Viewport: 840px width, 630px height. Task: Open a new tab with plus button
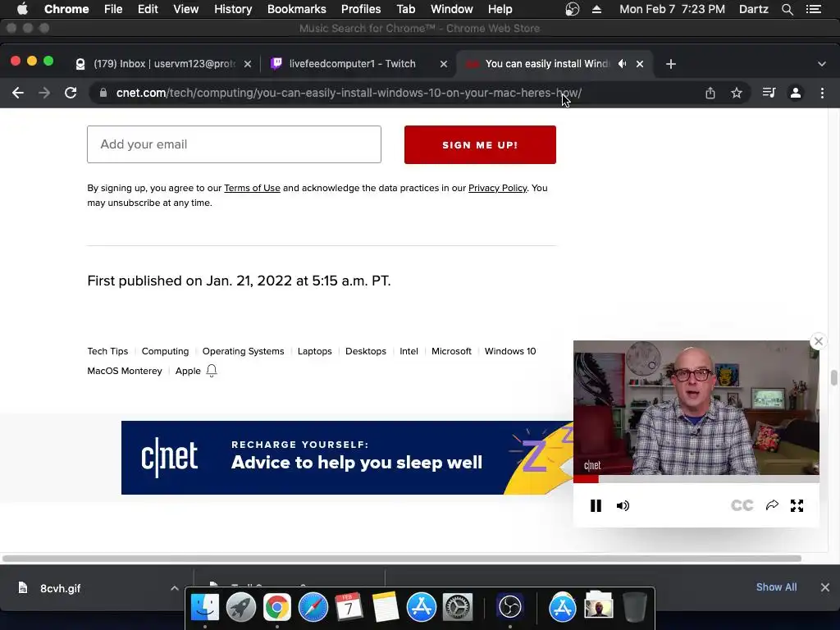click(671, 64)
